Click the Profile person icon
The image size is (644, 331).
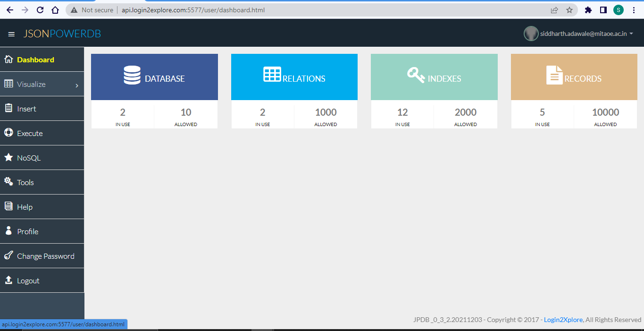click(x=8, y=230)
